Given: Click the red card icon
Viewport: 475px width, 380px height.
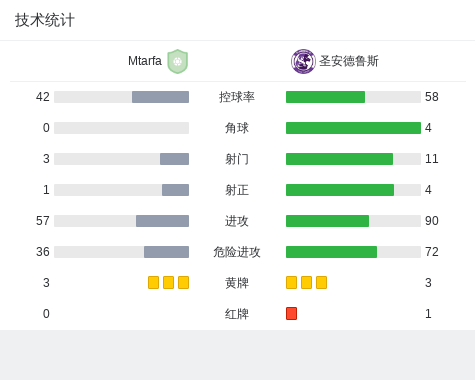Looking at the screenshot, I should coord(291,313).
